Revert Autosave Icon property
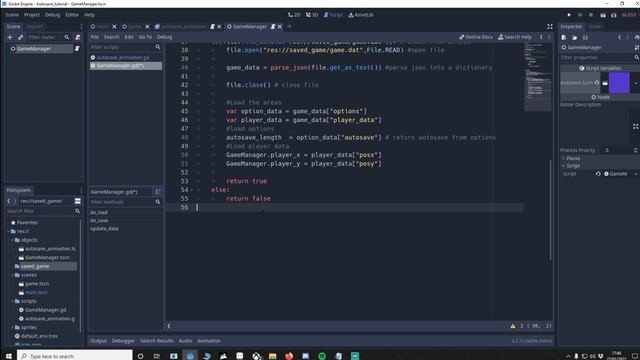 click(x=597, y=83)
